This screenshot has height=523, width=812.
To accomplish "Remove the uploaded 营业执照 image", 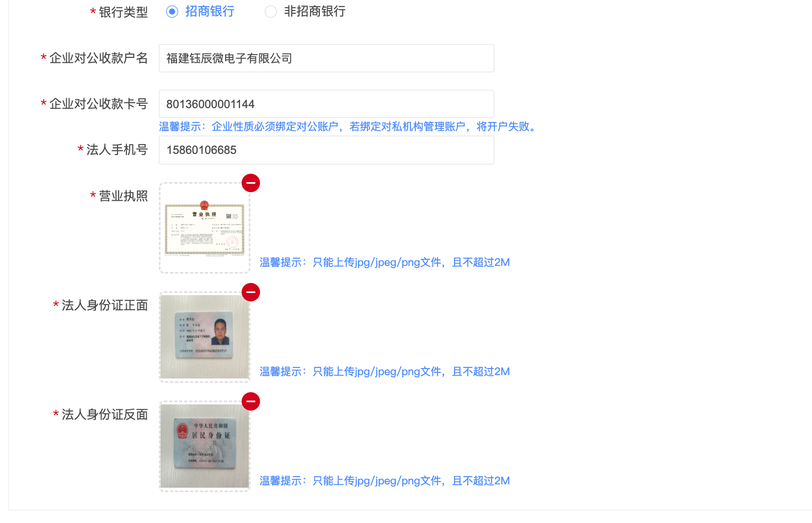I will coord(250,183).
